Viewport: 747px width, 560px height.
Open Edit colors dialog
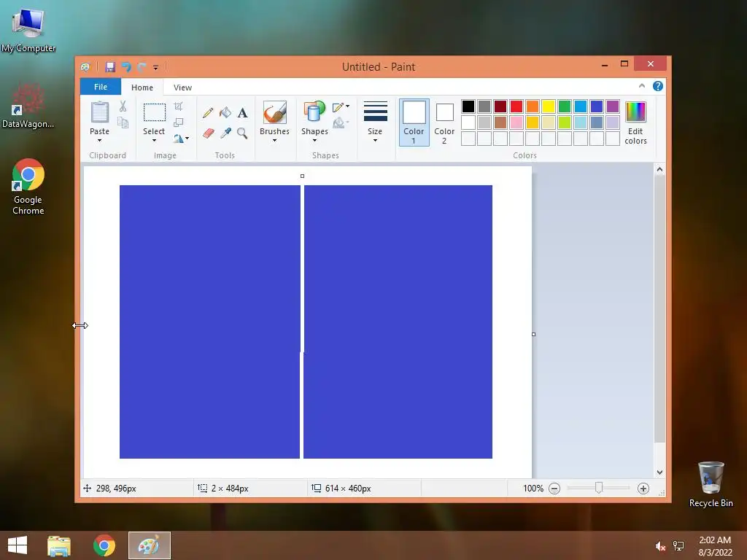tap(635, 122)
